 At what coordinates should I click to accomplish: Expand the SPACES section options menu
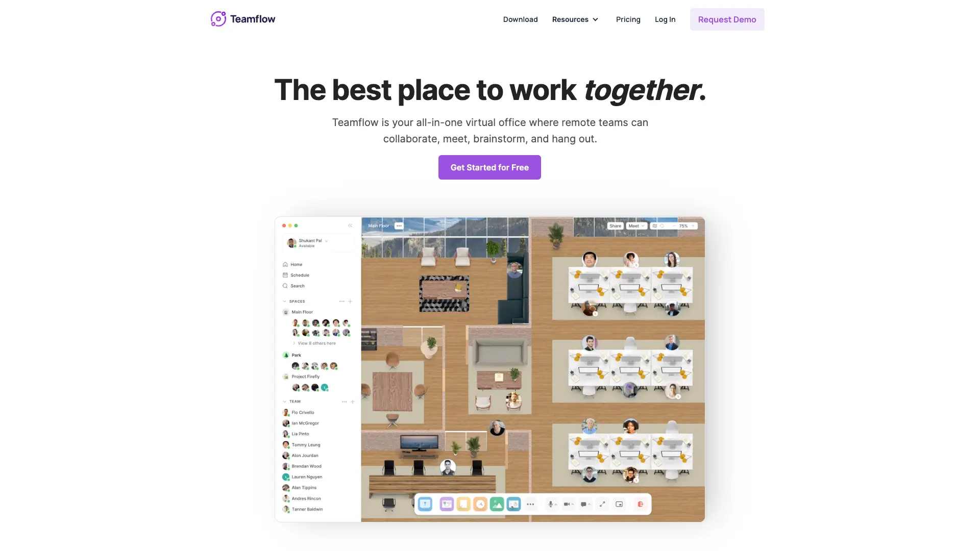click(x=341, y=302)
